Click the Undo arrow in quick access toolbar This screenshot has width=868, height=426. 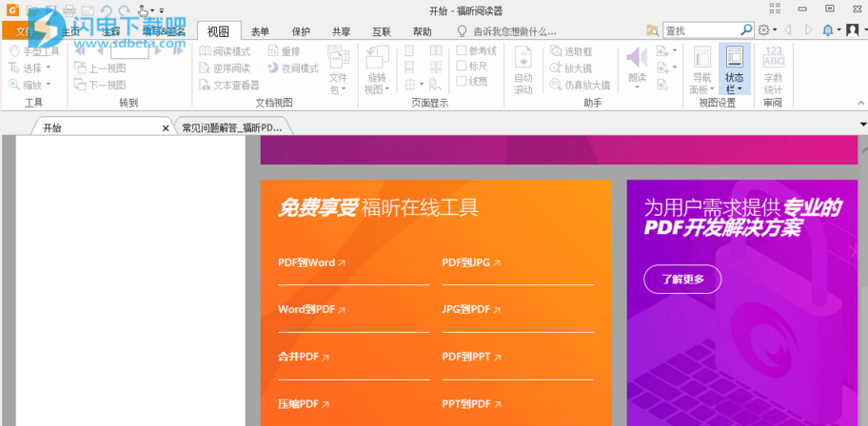(x=107, y=10)
